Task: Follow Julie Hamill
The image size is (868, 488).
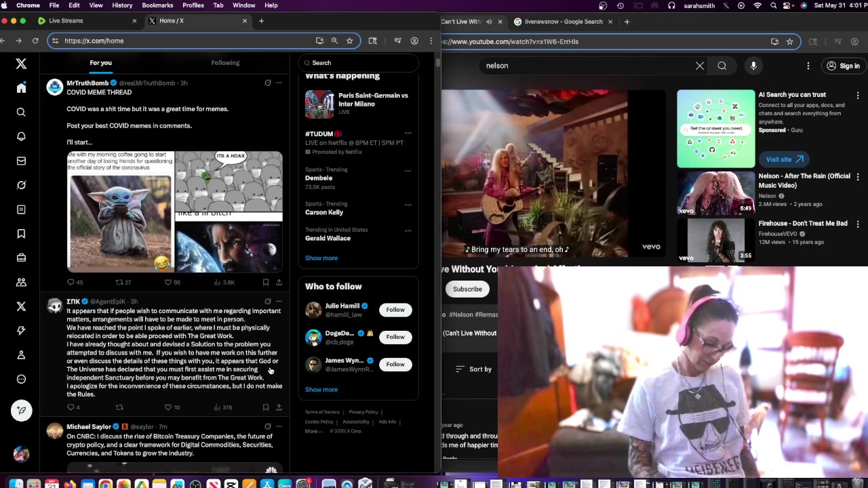Action: tap(395, 310)
